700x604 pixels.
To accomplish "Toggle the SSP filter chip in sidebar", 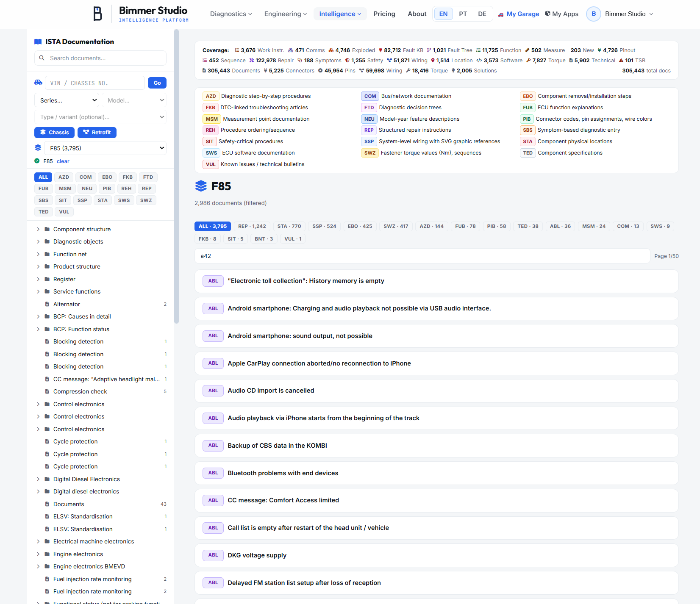I will coord(82,200).
